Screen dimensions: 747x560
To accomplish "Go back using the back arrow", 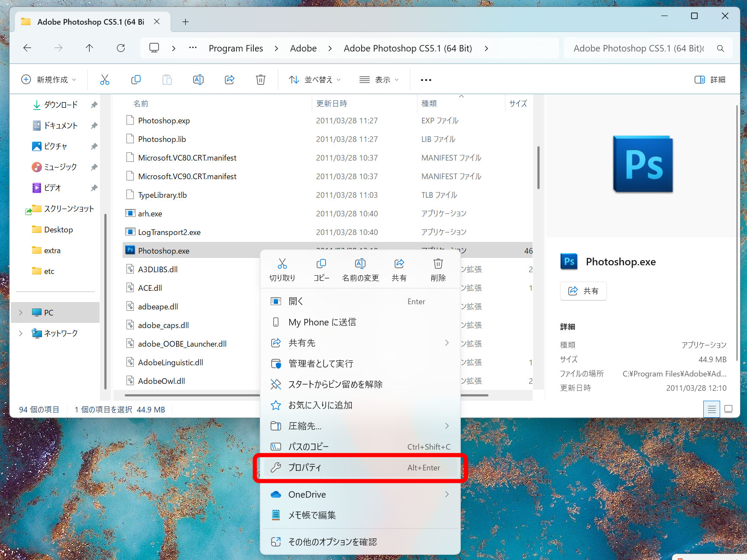I will tap(27, 48).
